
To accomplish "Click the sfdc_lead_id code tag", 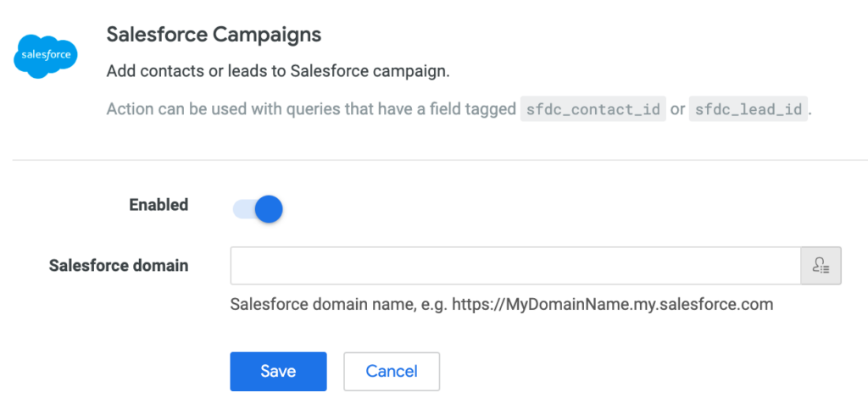I will click(x=748, y=109).
